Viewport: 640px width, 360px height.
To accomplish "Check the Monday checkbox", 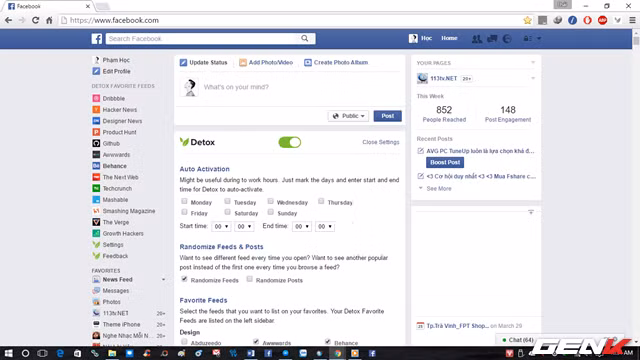I will click(x=184, y=201).
